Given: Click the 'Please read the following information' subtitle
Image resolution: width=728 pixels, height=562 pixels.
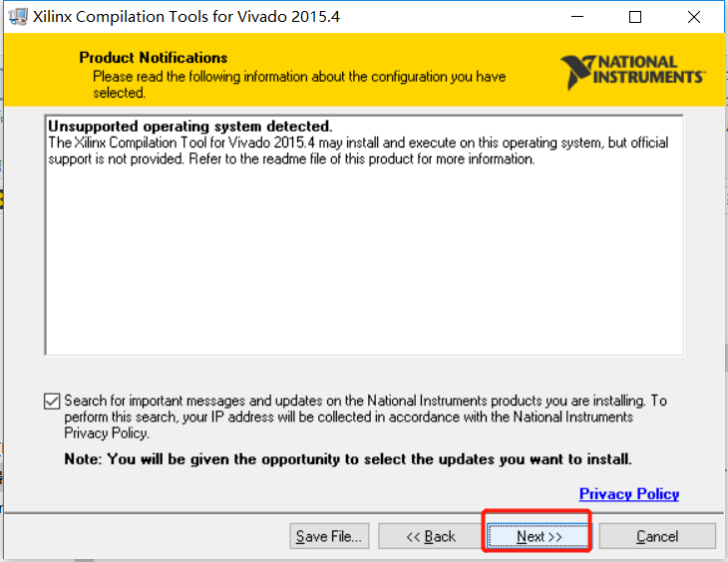Looking at the screenshot, I should pos(299,84).
